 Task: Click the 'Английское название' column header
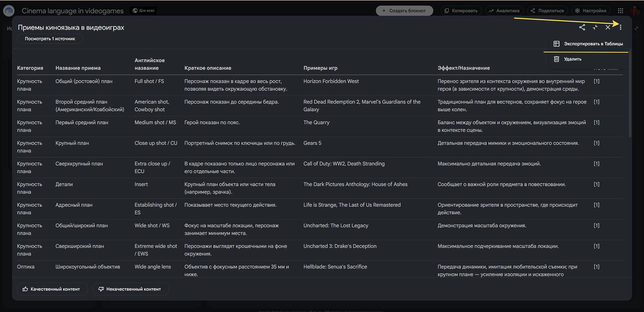click(x=150, y=64)
